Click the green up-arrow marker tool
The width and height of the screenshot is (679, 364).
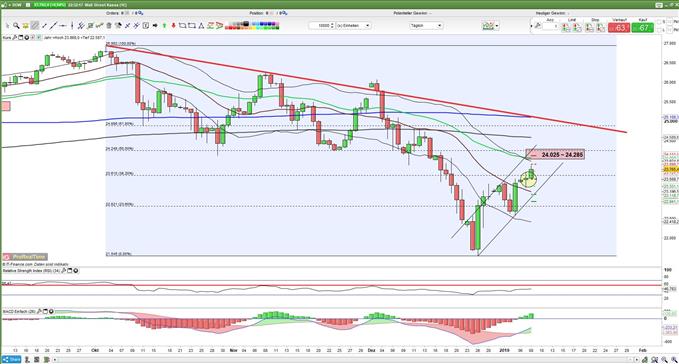[165, 26]
